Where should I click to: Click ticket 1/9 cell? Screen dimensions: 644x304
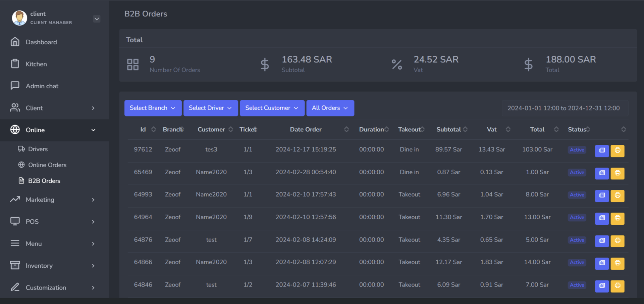(x=248, y=217)
